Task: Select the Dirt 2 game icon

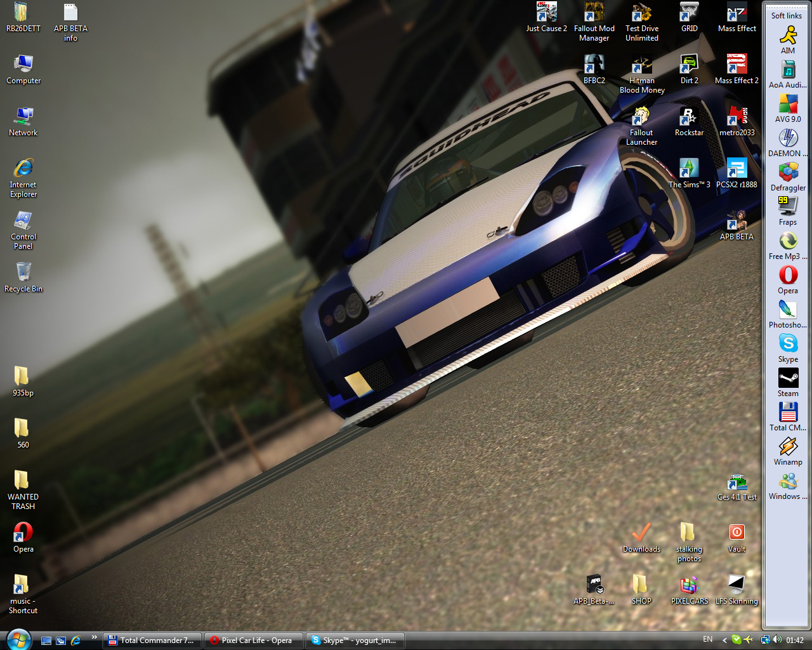Action: (x=690, y=70)
